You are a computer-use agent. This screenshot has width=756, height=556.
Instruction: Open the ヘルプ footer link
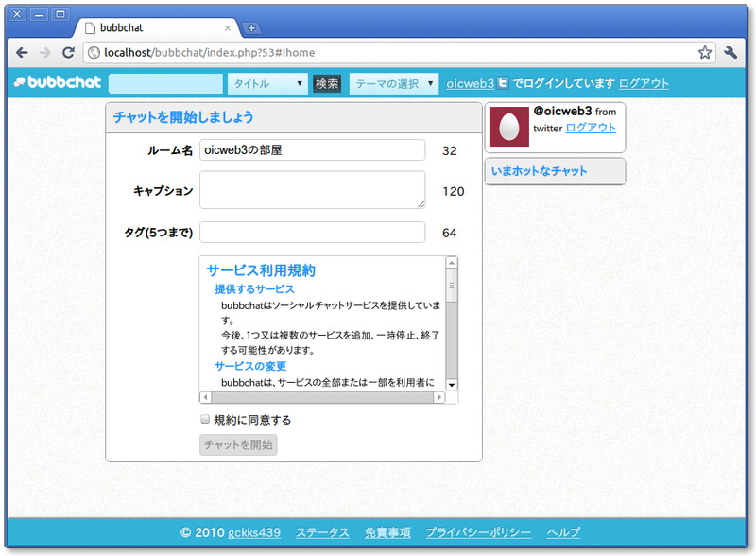(x=563, y=532)
